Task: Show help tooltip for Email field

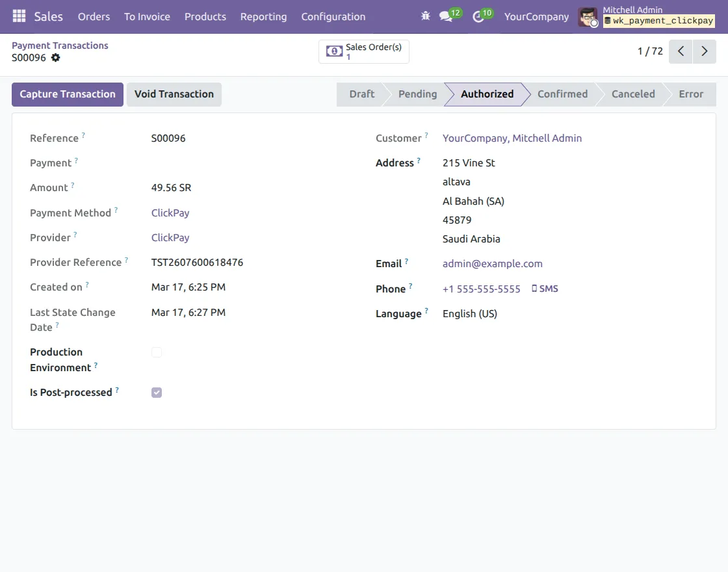Action: click(406, 261)
